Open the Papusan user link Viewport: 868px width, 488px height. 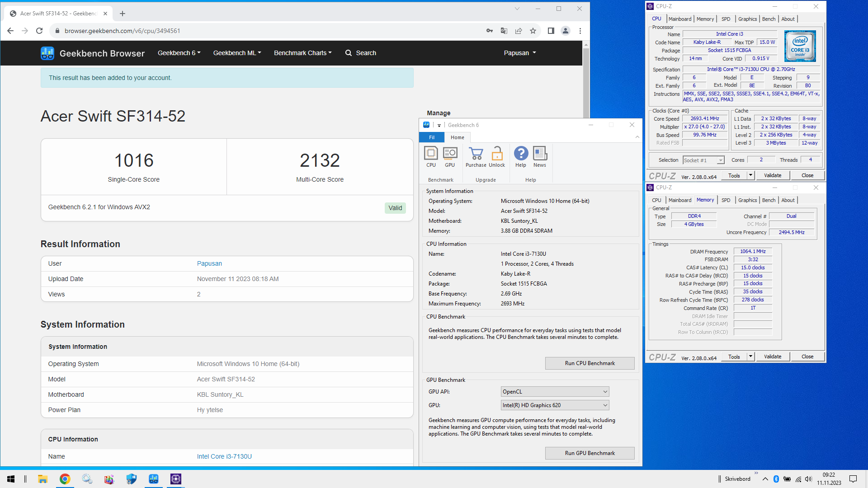pyautogui.click(x=209, y=263)
